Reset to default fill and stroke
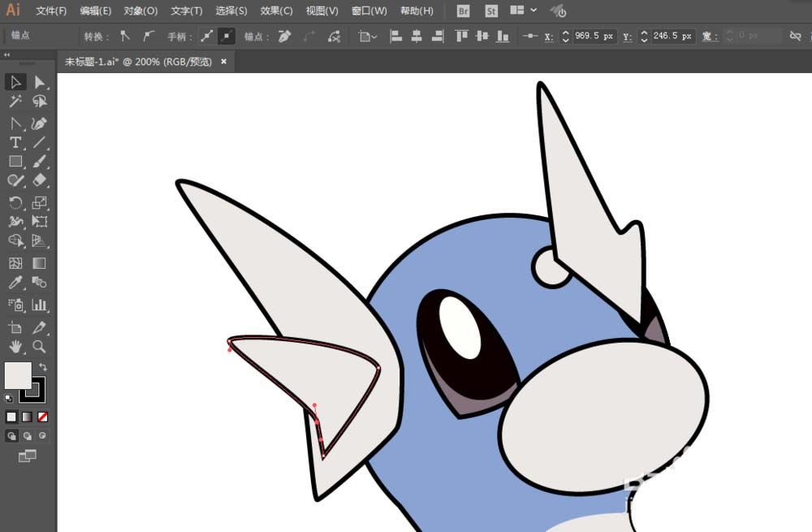The height and width of the screenshot is (532, 812). (9, 398)
